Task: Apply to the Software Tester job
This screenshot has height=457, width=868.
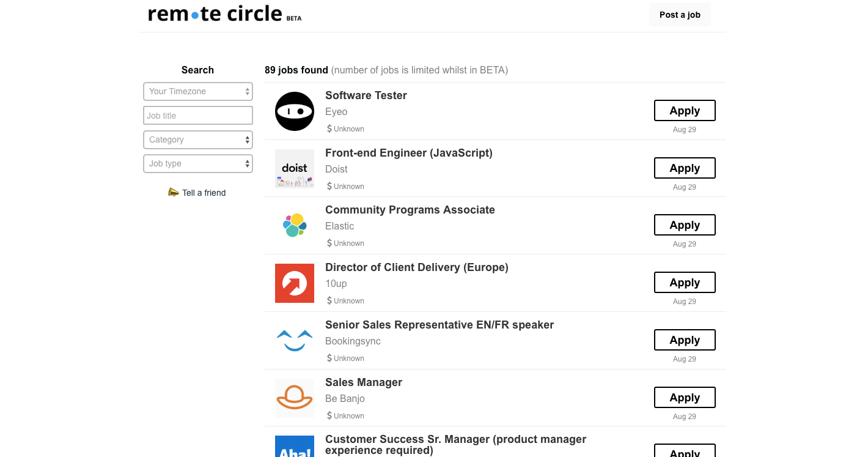Action: tap(685, 111)
